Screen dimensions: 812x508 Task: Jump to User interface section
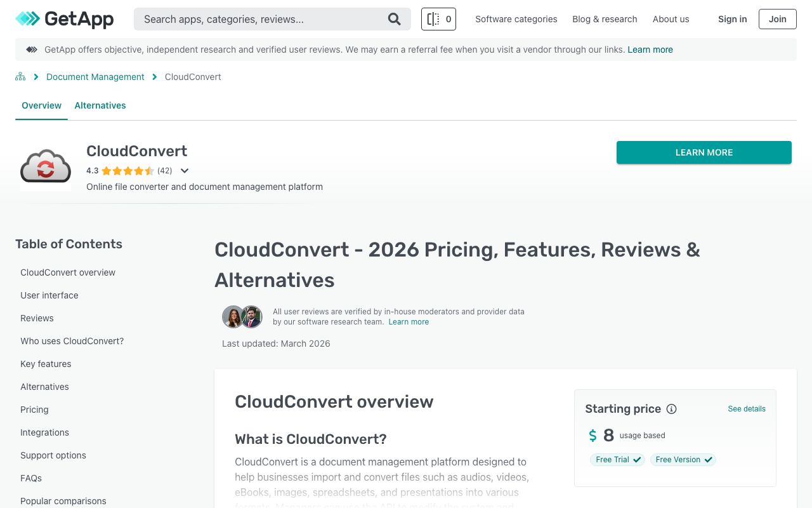49,295
